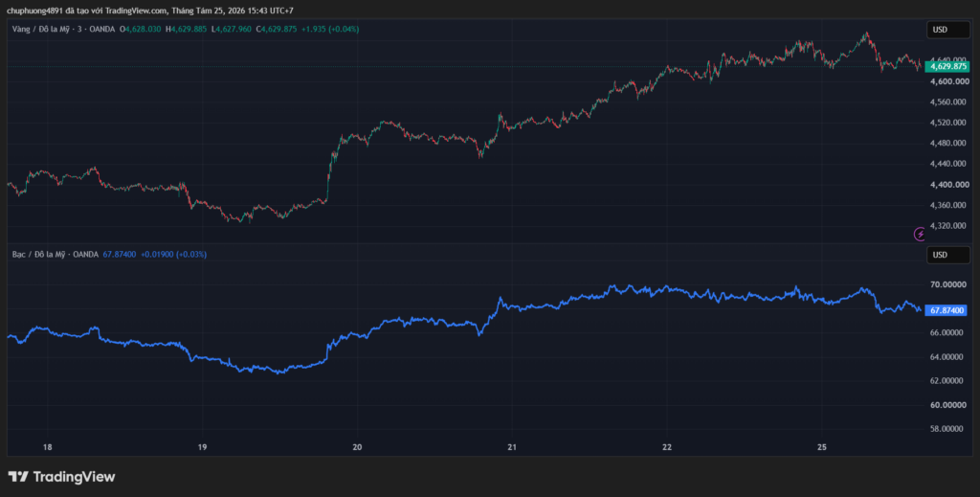The image size is (980, 497).
Task: Click the gold close value C4,629.875
Action: pos(277,29)
